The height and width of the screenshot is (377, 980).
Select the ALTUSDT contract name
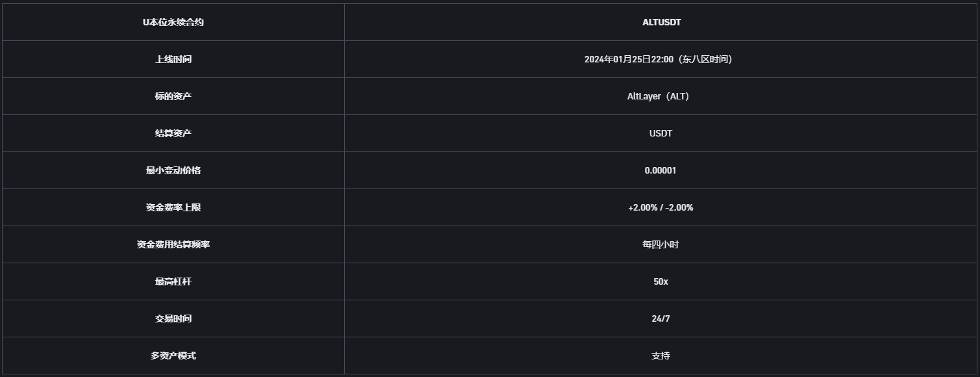[661, 22]
